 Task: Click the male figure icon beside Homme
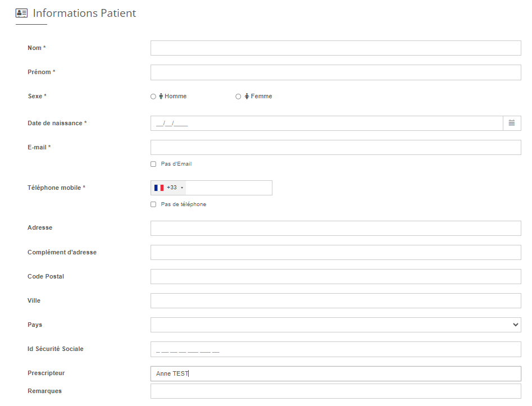[161, 97]
